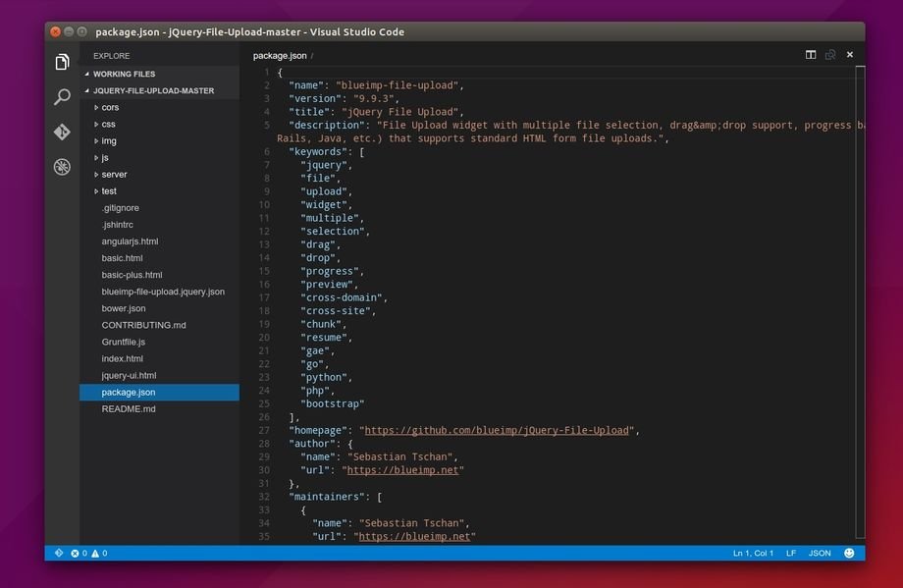This screenshot has width=903, height=588.
Task: Open README.md from the file tree
Action: pos(129,408)
